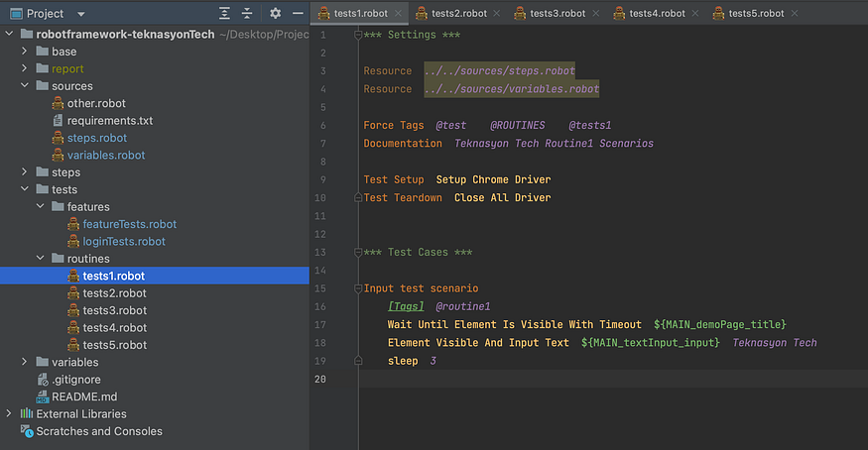Image resolution: width=868 pixels, height=450 pixels.
Task: Open the ../../sources/variables.robot resource link
Action: point(512,89)
